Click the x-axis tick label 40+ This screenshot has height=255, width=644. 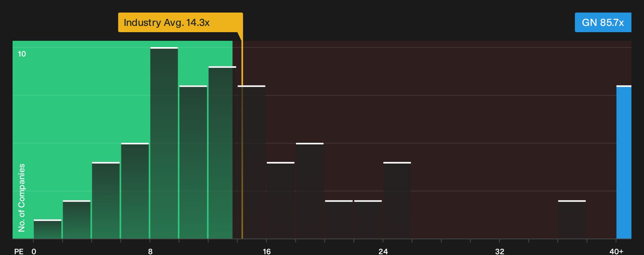point(616,251)
